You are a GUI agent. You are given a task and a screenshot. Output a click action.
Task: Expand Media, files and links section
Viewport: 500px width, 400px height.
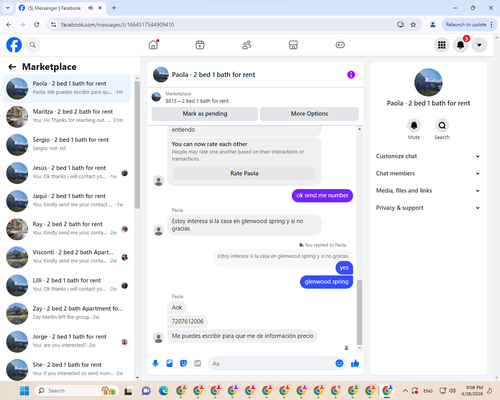pyautogui.click(x=428, y=191)
